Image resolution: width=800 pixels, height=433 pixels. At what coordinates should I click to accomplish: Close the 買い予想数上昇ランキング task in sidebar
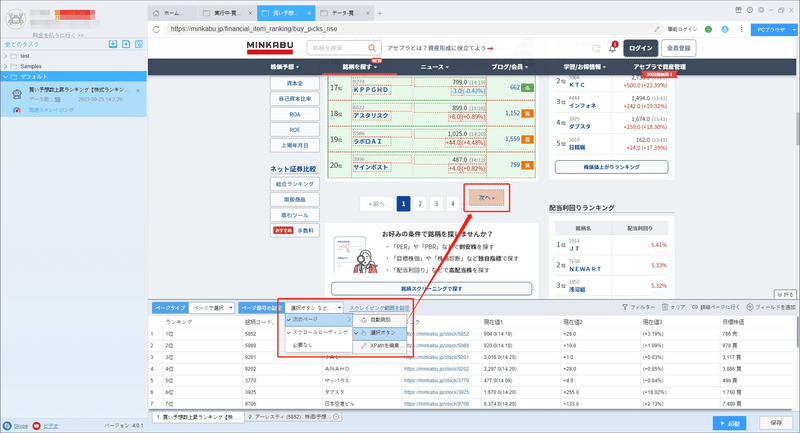click(x=138, y=91)
